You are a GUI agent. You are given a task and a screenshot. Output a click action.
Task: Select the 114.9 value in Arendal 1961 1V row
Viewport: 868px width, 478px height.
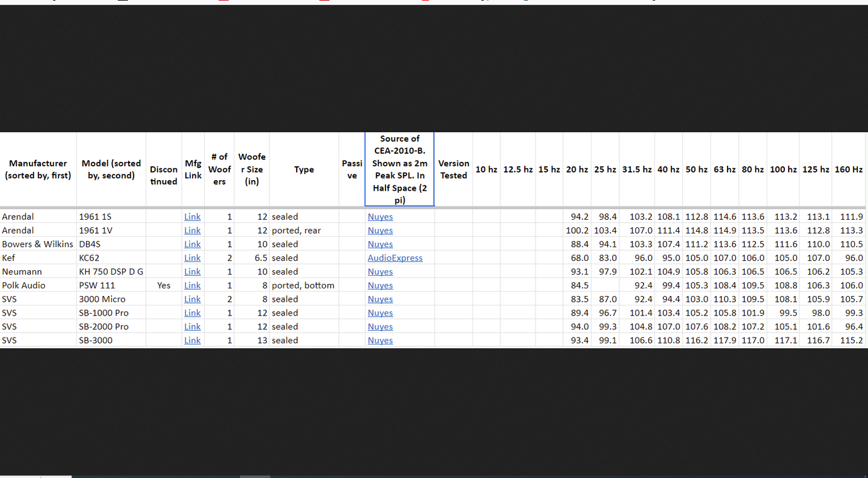coord(724,230)
